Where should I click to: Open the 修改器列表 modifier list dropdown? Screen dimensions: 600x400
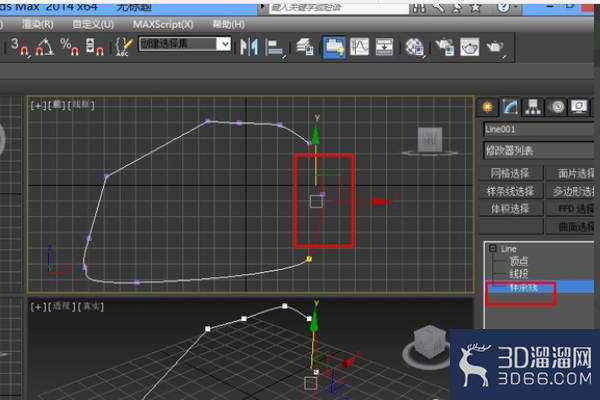539,150
